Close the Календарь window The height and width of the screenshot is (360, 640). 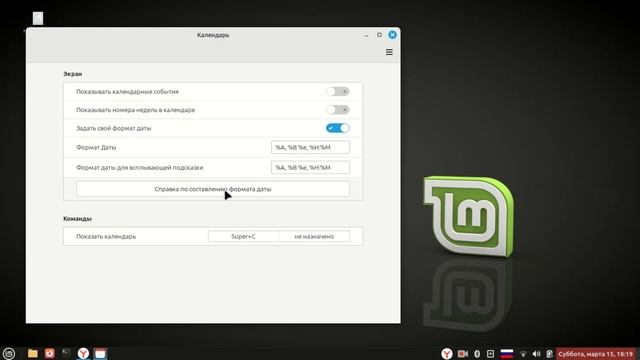392,35
